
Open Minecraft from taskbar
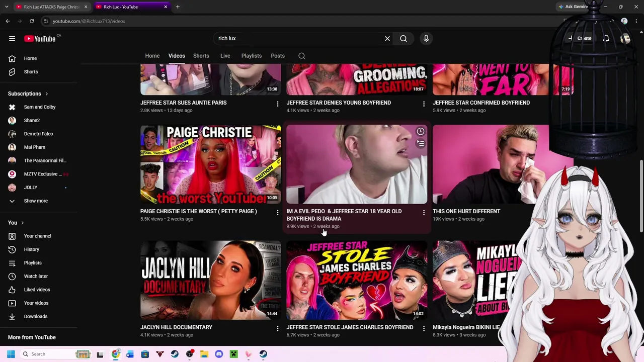pos(233,354)
